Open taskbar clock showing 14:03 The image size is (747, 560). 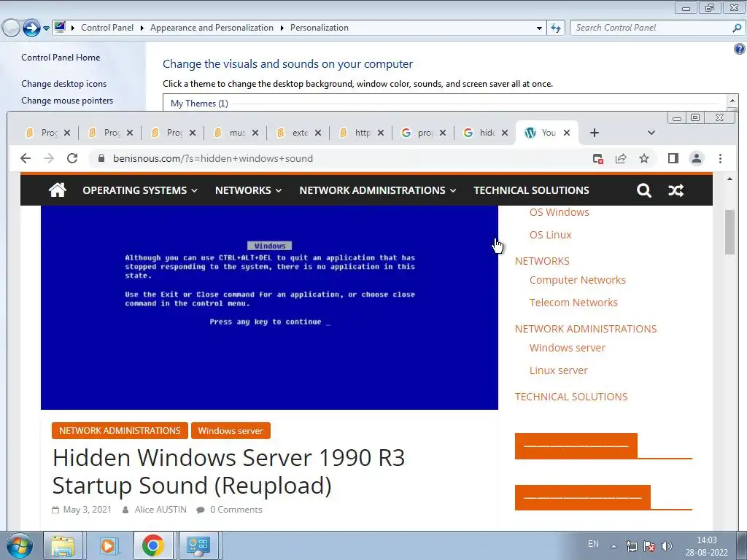pyautogui.click(x=706, y=546)
